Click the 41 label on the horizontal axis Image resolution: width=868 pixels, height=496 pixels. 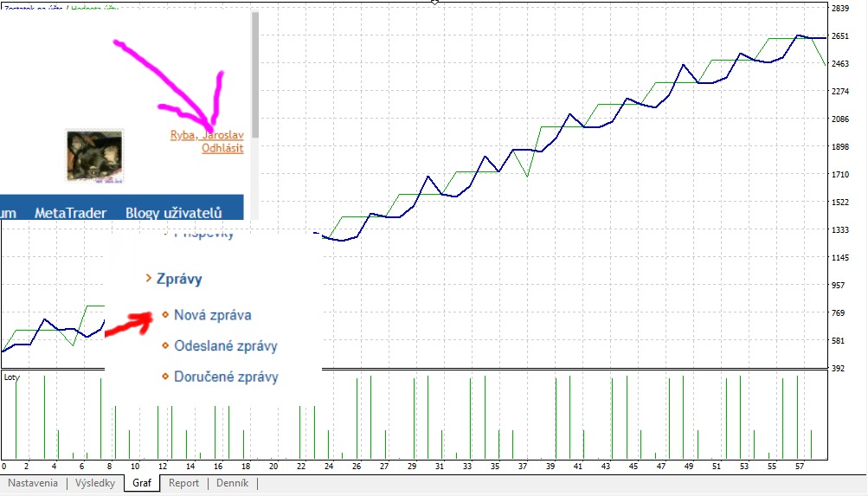coord(578,467)
